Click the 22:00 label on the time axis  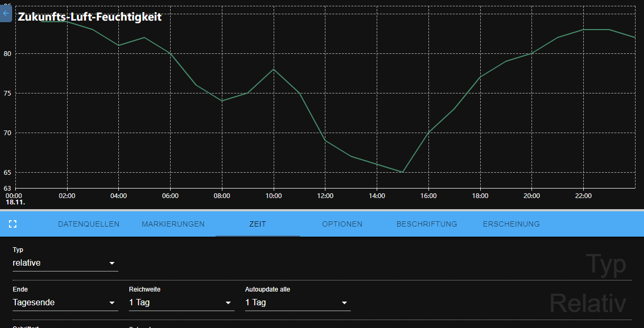(x=583, y=196)
